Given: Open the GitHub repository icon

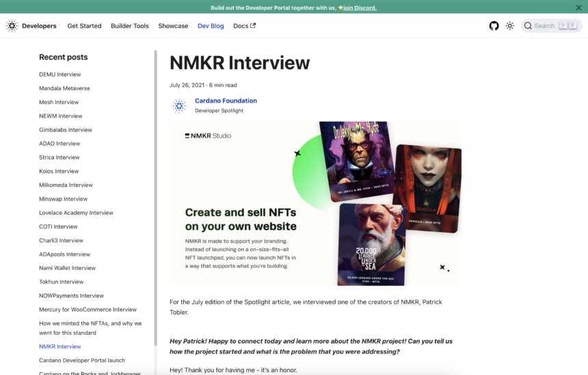Looking at the screenshot, I should click(x=494, y=26).
